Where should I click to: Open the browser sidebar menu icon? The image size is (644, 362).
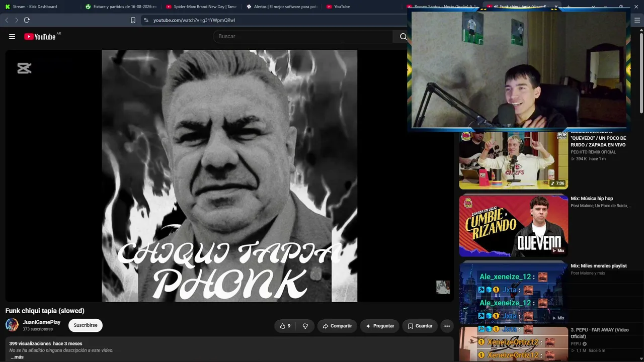[637, 20]
